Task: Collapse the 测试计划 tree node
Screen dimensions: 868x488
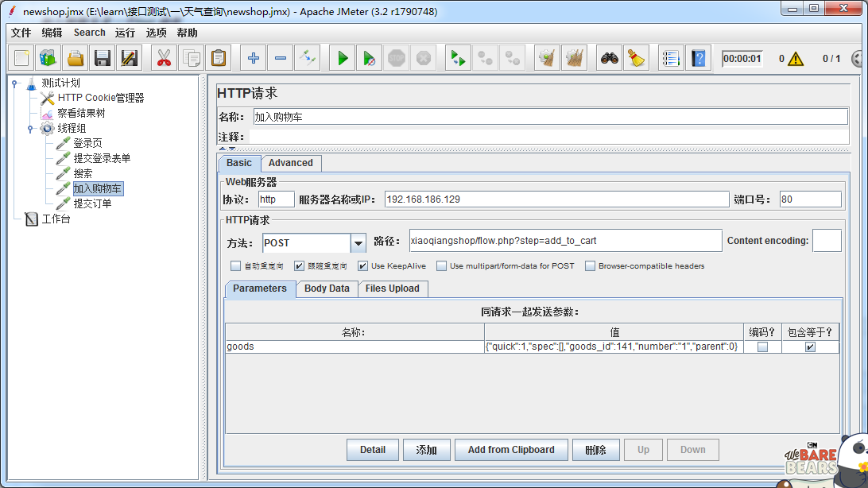Action: click(x=14, y=83)
